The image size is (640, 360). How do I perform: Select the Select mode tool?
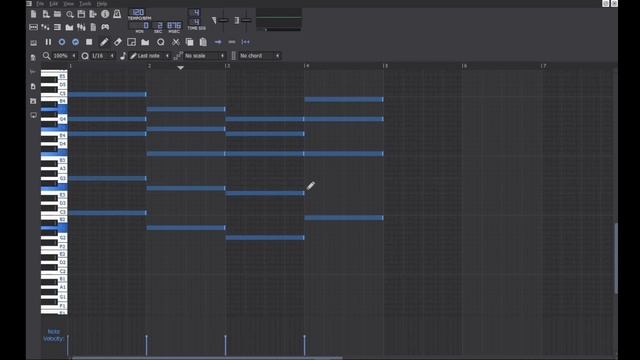pyautogui.click(x=131, y=42)
